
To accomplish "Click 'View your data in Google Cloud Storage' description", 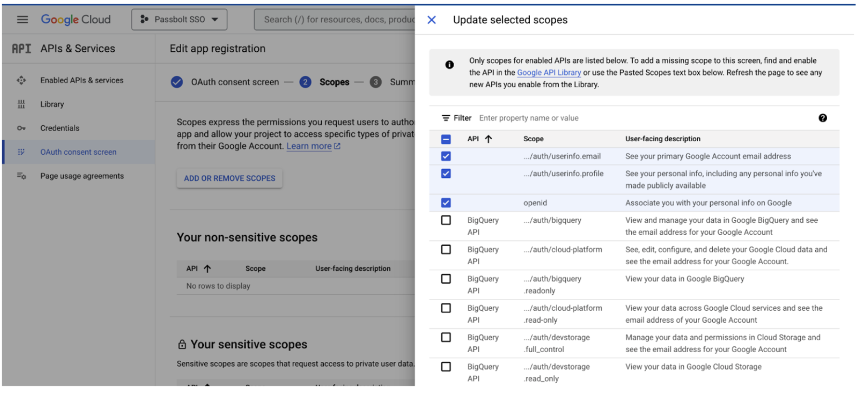I will click(x=693, y=367).
